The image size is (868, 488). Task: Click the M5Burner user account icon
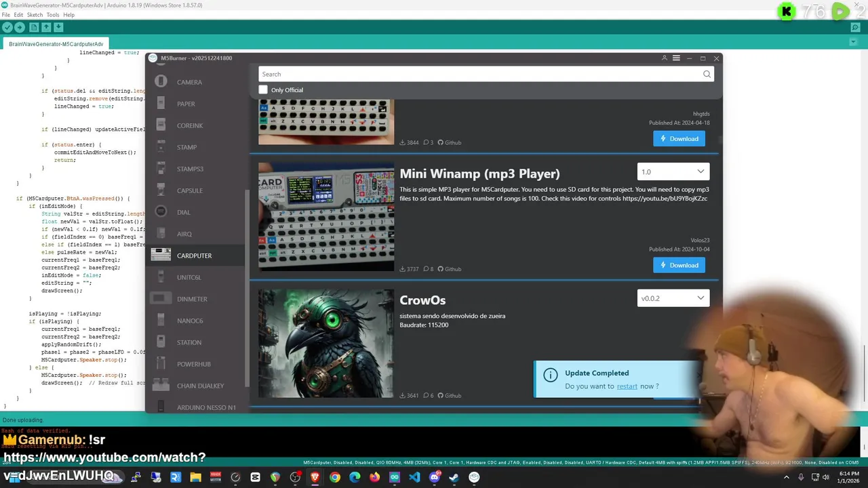[665, 58]
